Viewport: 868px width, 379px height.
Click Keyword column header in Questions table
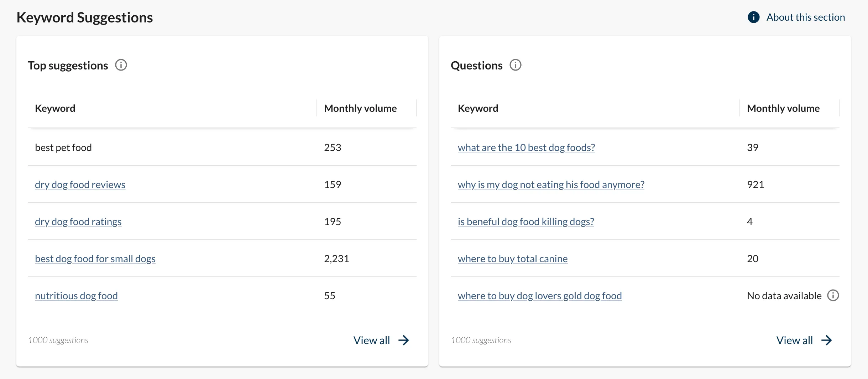coord(478,108)
